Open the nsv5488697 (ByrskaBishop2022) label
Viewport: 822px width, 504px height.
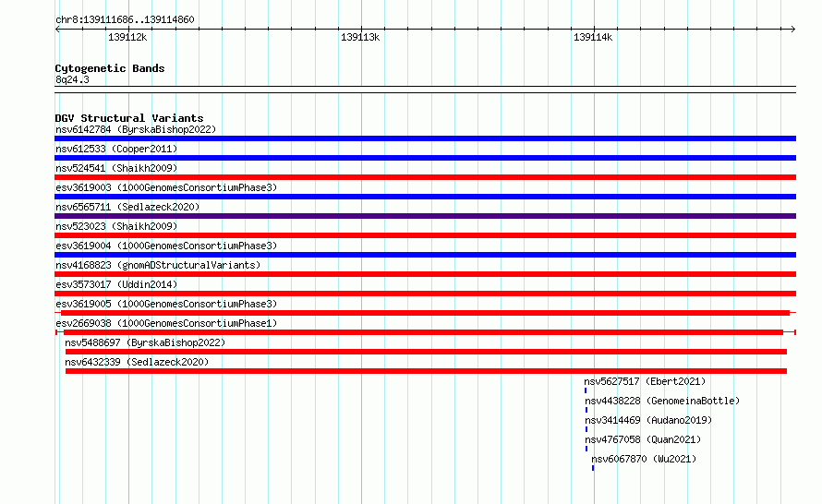[145, 342]
